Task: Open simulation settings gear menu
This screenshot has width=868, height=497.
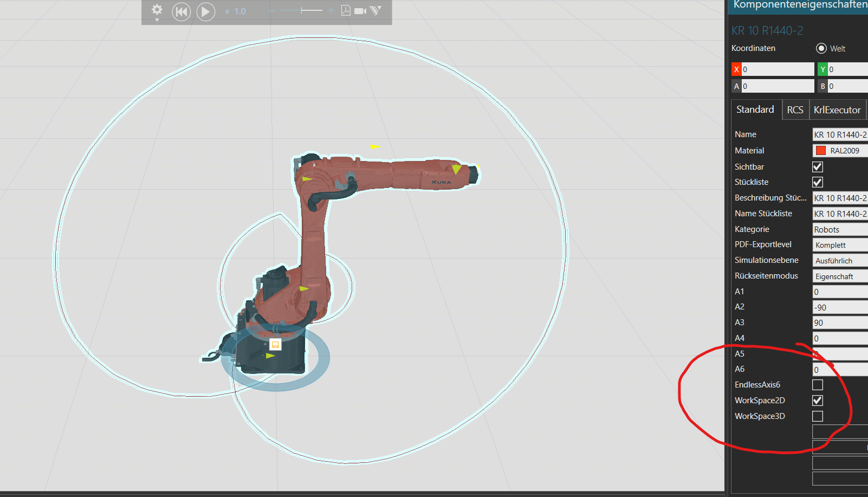Action: (x=157, y=11)
